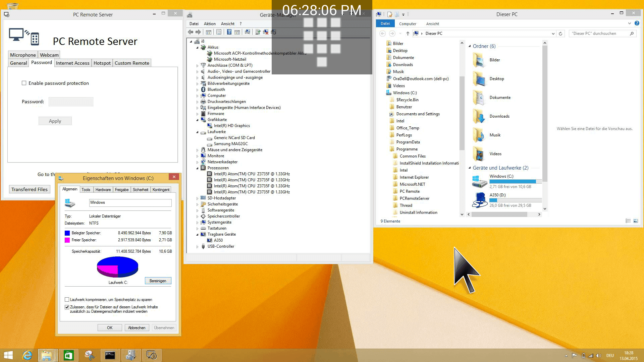Collapse the Akkus node
Screen dimensions: 644x362
[197, 47]
